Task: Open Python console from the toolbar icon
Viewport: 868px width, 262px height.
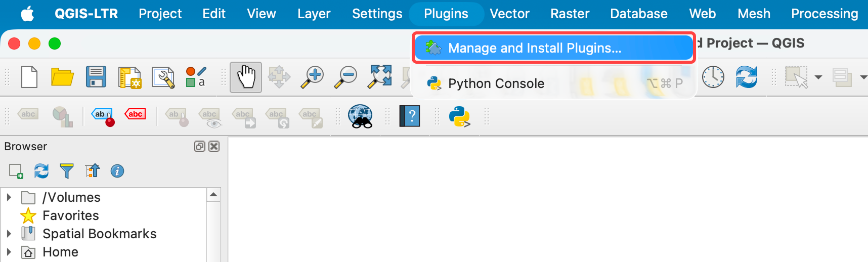Action: pyautogui.click(x=460, y=116)
